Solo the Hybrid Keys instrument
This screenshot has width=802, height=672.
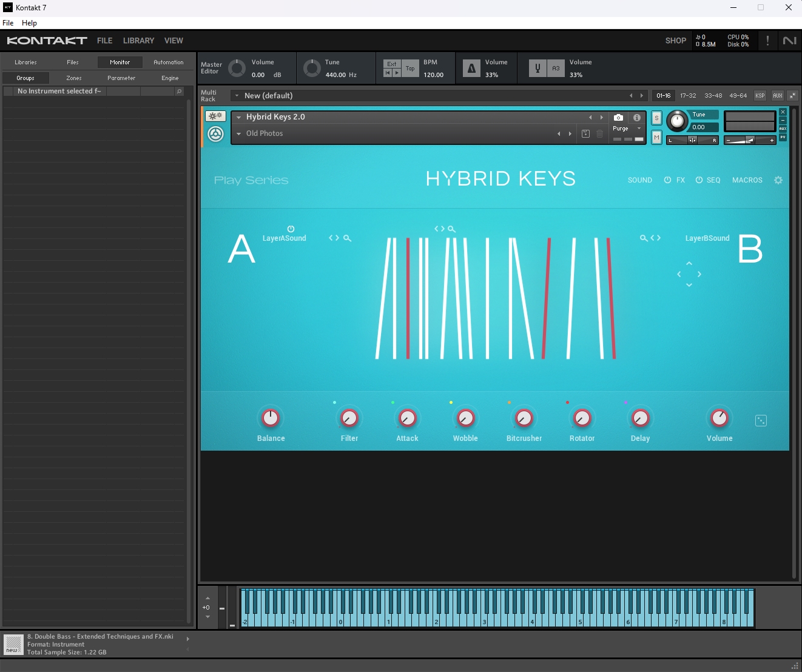tap(656, 118)
